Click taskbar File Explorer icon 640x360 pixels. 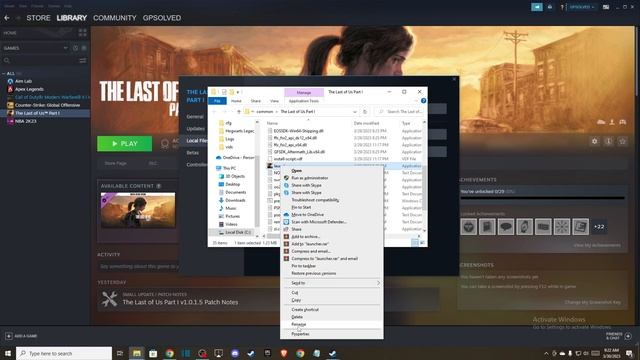(137, 353)
